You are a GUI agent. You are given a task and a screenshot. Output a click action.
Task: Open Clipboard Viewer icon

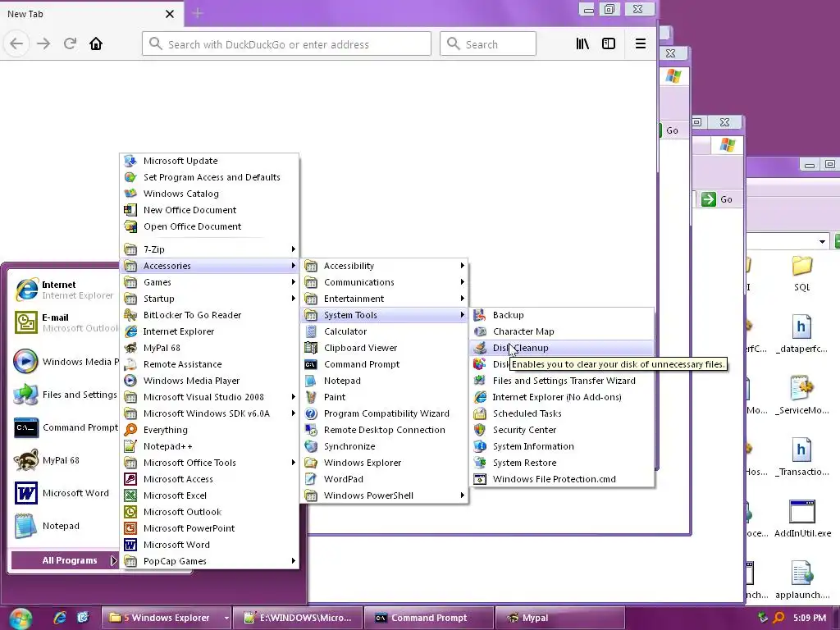pyautogui.click(x=311, y=348)
